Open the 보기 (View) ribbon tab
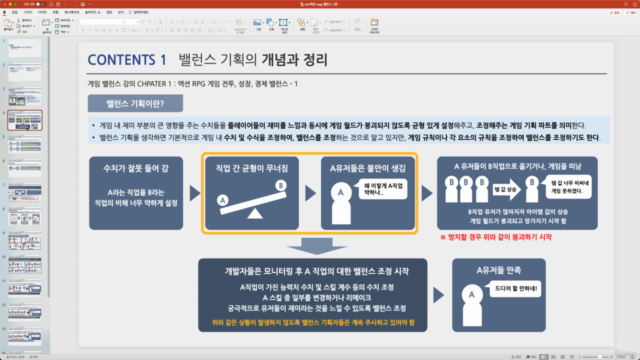 (121, 12)
